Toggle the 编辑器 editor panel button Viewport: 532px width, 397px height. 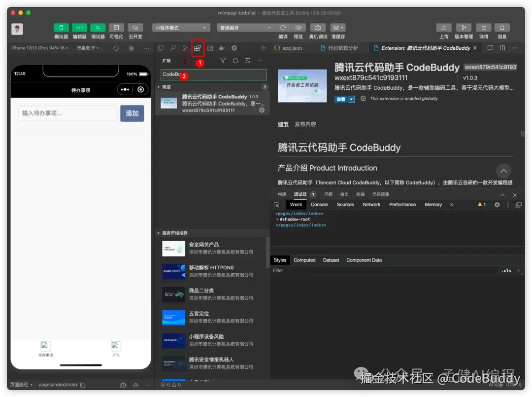79,28
